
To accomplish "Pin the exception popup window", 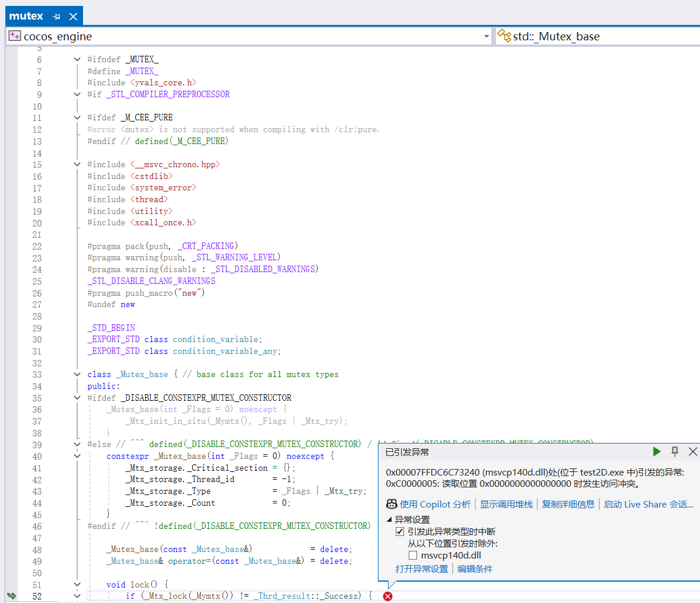I will (x=674, y=452).
